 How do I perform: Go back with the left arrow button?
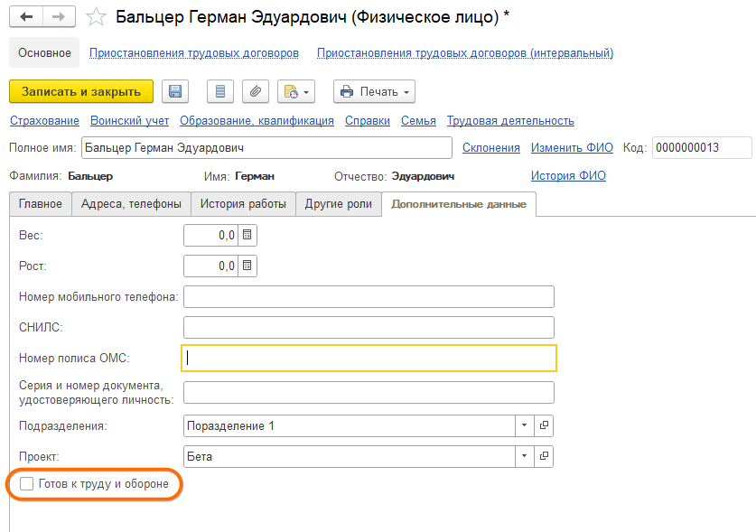tap(26, 17)
